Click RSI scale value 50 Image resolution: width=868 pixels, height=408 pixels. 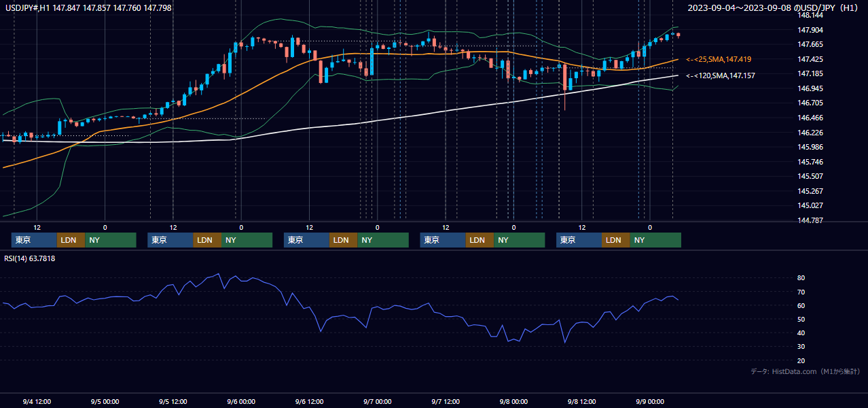click(801, 319)
